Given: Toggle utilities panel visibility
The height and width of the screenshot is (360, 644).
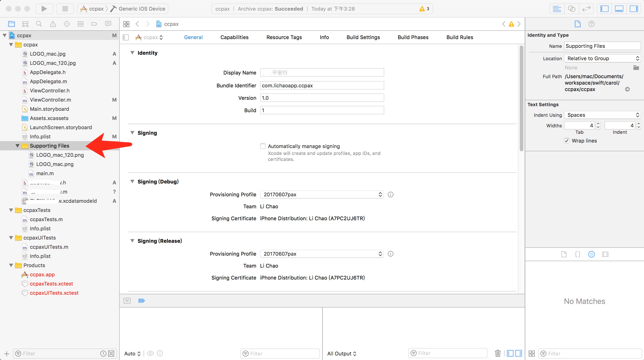Looking at the screenshot, I should click(634, 9).
